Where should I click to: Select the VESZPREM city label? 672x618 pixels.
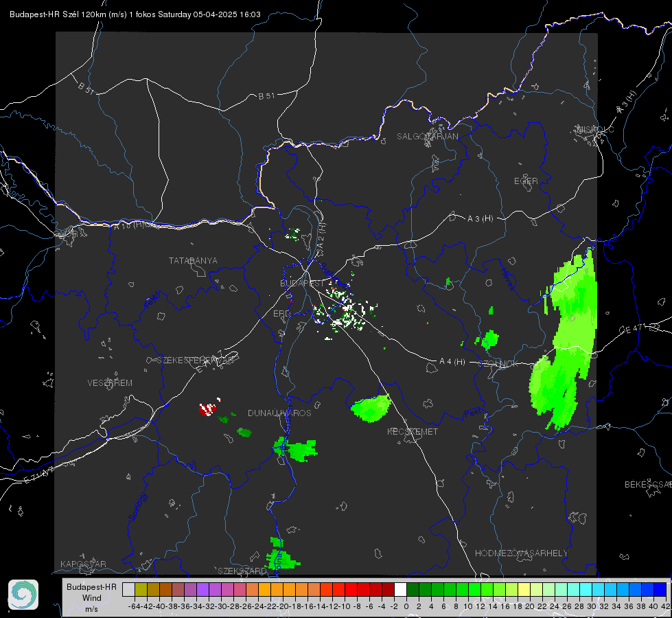click(110, 382)
